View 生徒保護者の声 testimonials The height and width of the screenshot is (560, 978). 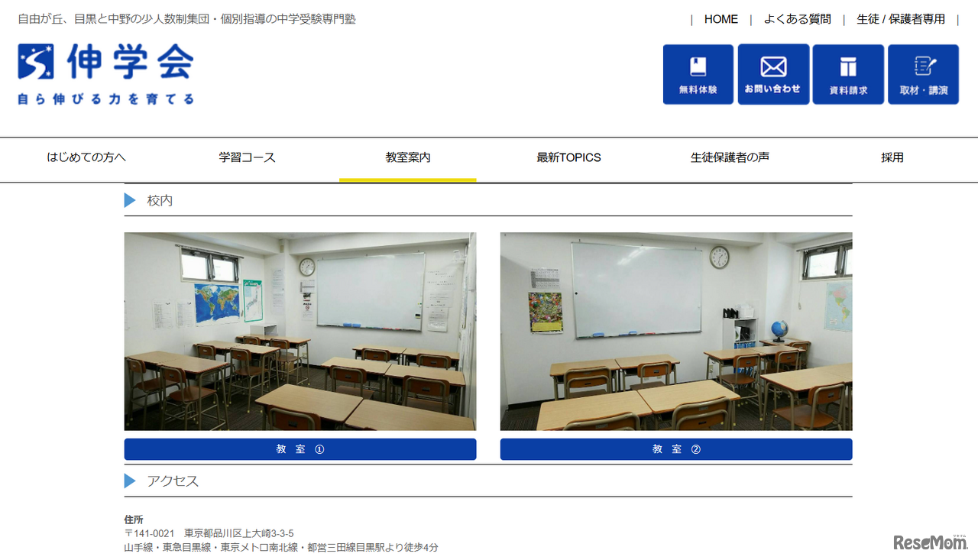[x=728, y=157]
